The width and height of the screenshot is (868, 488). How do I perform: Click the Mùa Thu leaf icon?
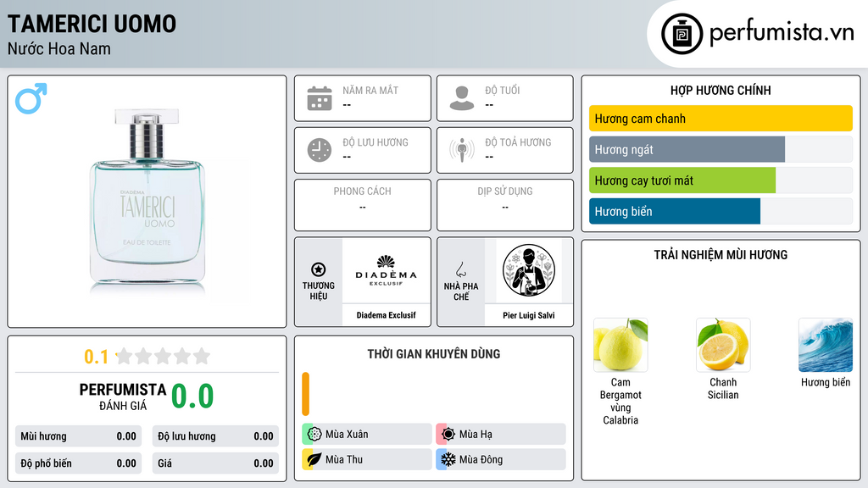[x=314, y=459]
